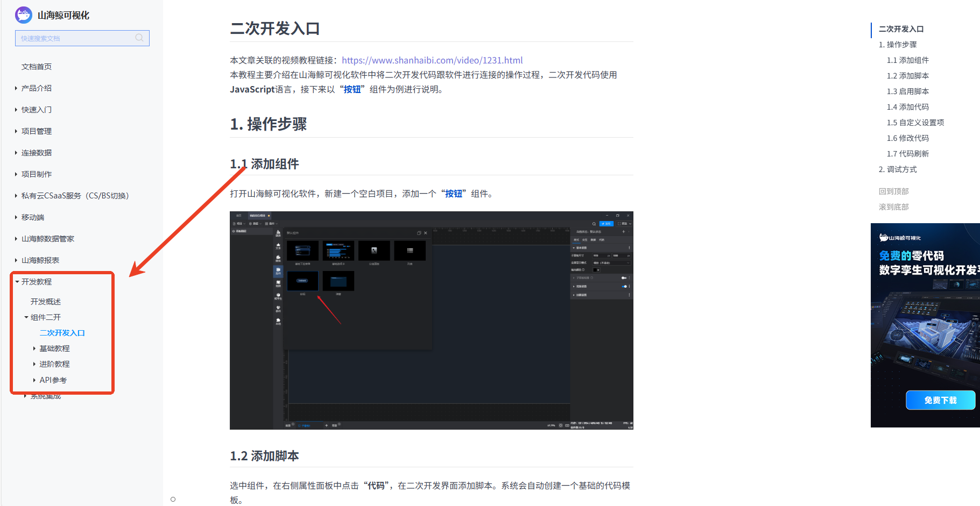Image resolution: width=980 pixels, height=506 pixels.
Task: Expand the 产品介绍 section arrow
Action: point(16,88)
